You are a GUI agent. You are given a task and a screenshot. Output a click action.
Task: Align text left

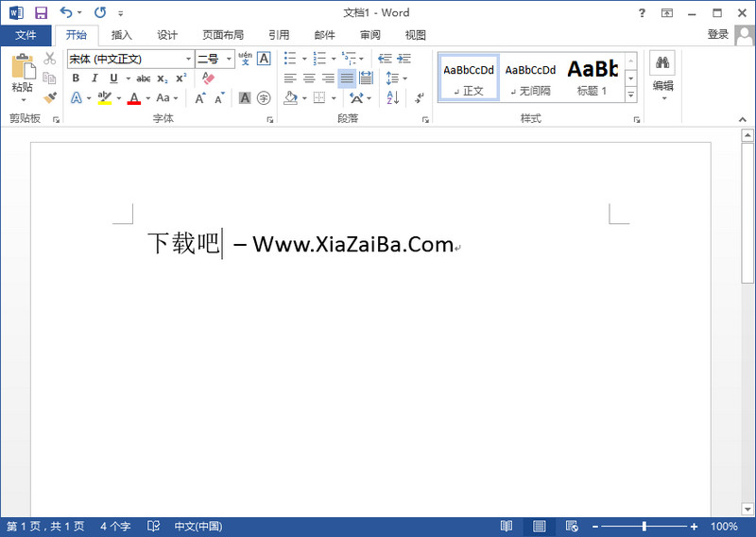(290, 78)
